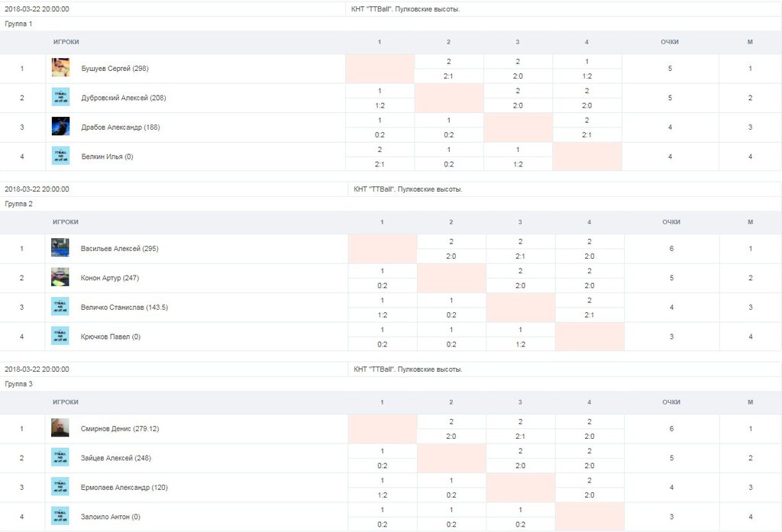
Task: Click the Группа 1 group heading
Action: tap(18, 24)
